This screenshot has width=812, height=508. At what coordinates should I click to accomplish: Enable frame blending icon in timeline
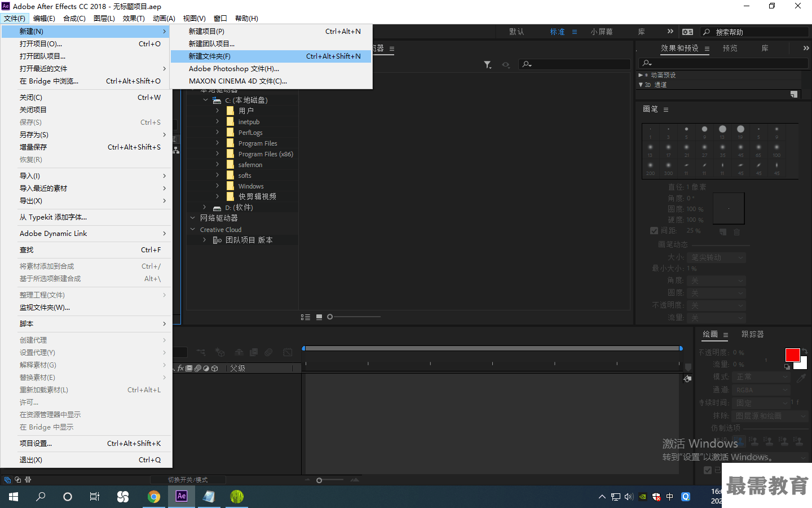tap(254, 352)
